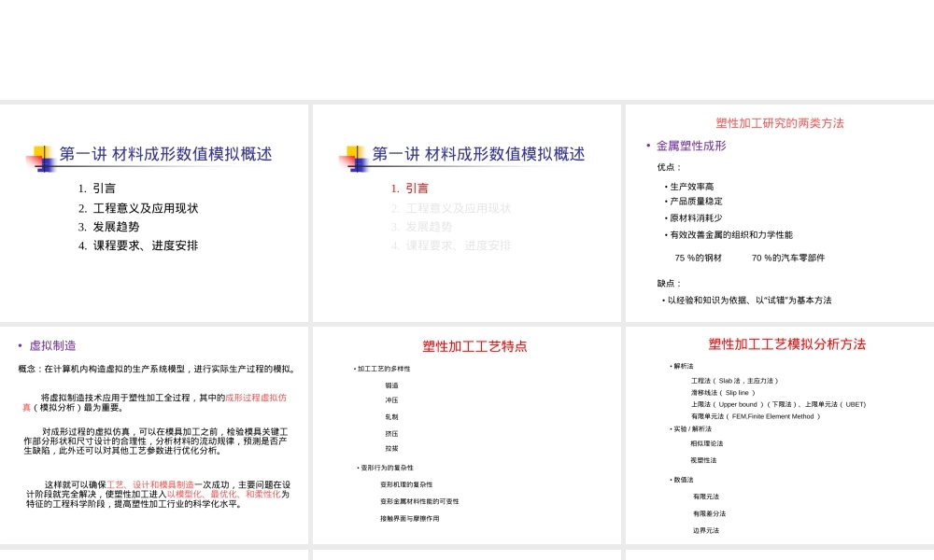Click the sub-item 有限差分法
Viewport: 934px width, 560px height.
[x=709, y=513]
